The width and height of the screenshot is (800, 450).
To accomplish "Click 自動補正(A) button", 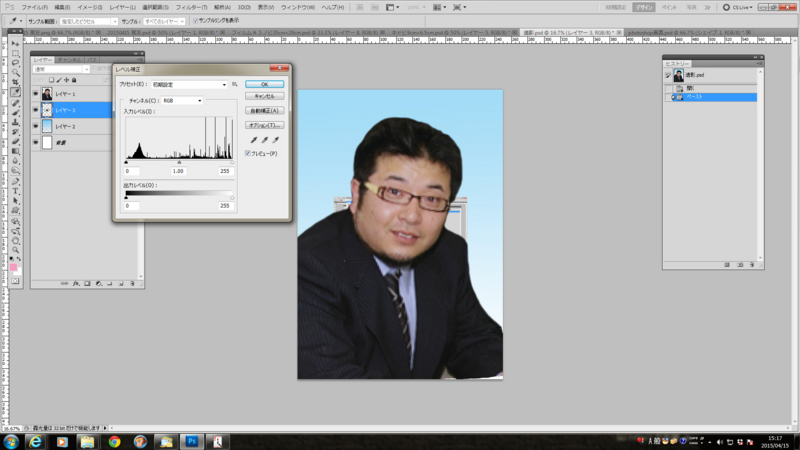I will coord(264,110).
